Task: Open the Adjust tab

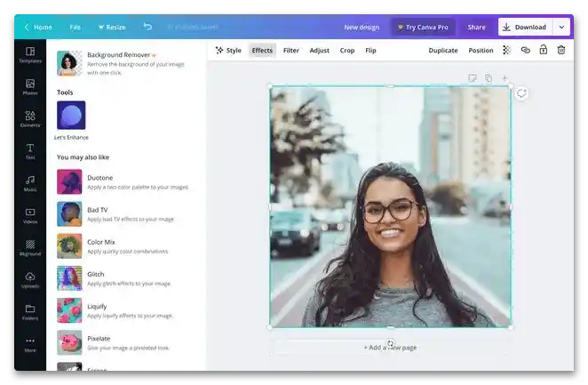Action: tap(320, 51)
